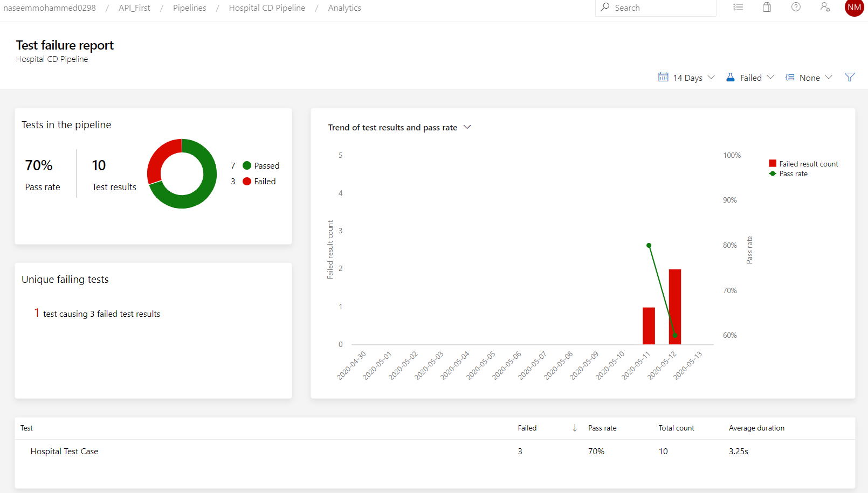Click the filter funnel icon
Viewport: 868px width, 493px height.
[850, 77]
